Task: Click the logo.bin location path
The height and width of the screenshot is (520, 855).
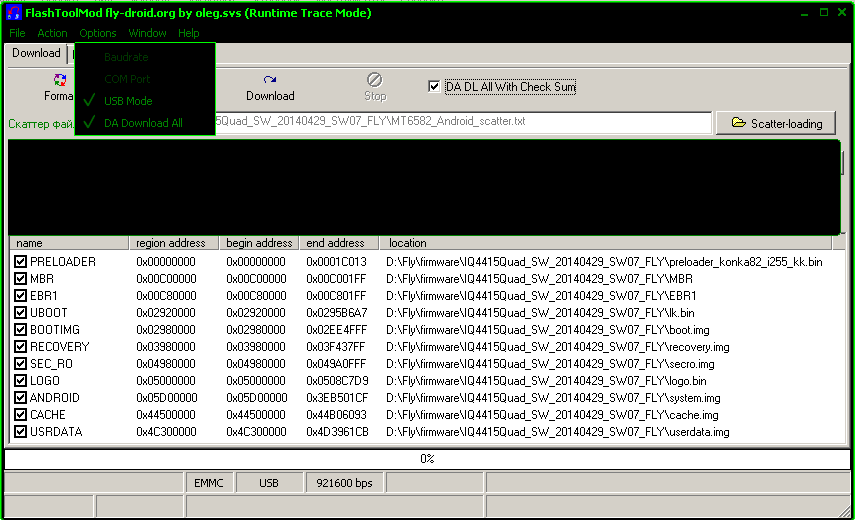Action: click(x=546, y=380)
